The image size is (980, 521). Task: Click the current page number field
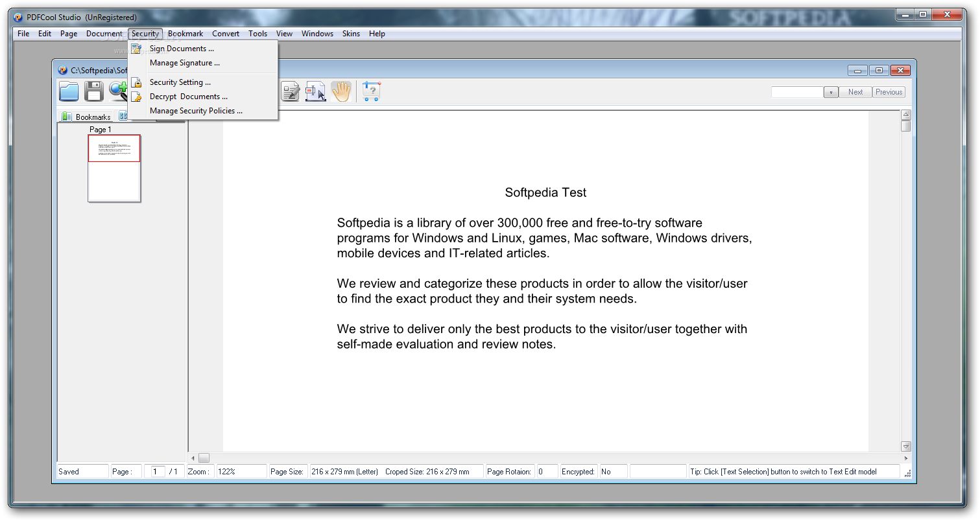click(158, 472)
